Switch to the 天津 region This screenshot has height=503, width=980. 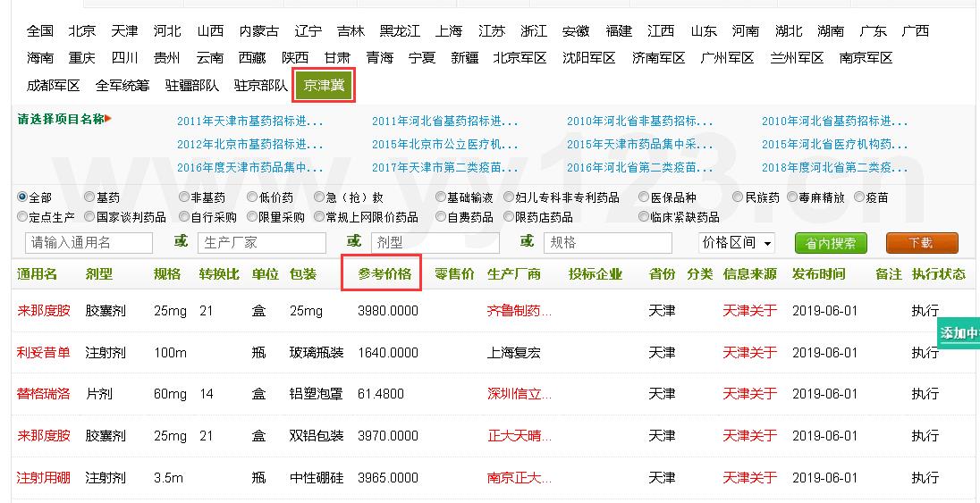(x=125, y=30)
